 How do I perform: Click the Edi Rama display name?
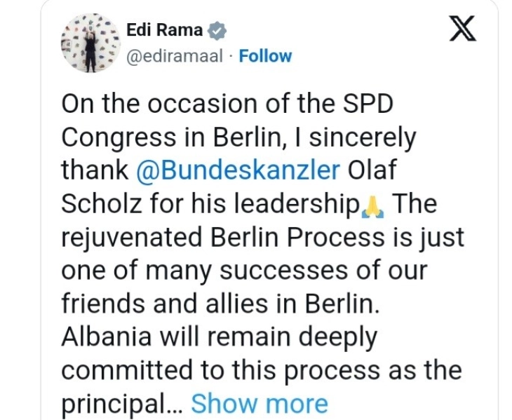point(166,30)
